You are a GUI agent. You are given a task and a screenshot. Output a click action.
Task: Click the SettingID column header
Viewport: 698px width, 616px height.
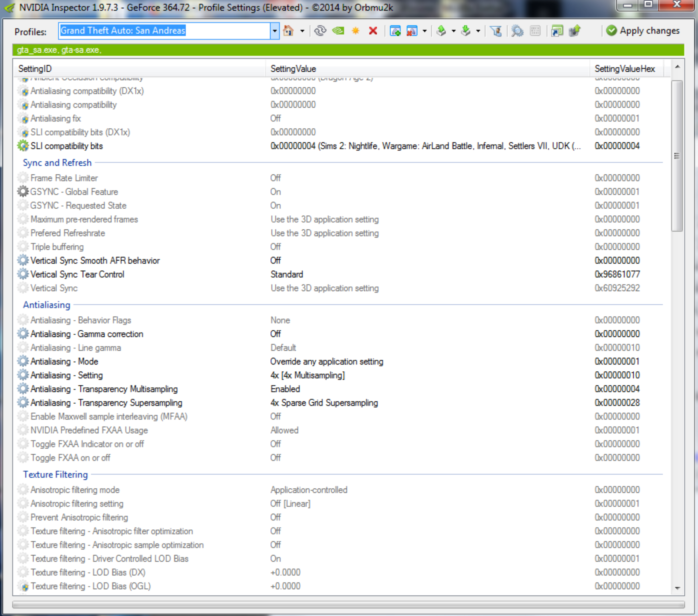pyautogui.click(x=140, y=69)
